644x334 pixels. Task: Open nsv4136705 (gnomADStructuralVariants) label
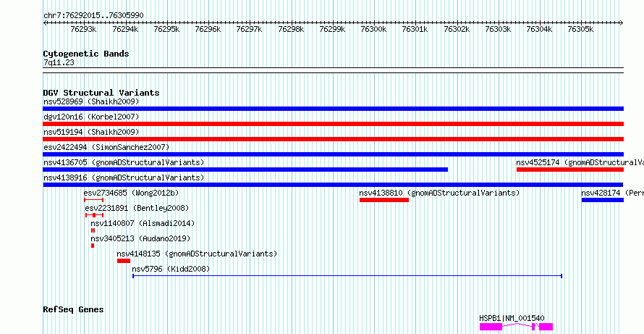point(124,162)
